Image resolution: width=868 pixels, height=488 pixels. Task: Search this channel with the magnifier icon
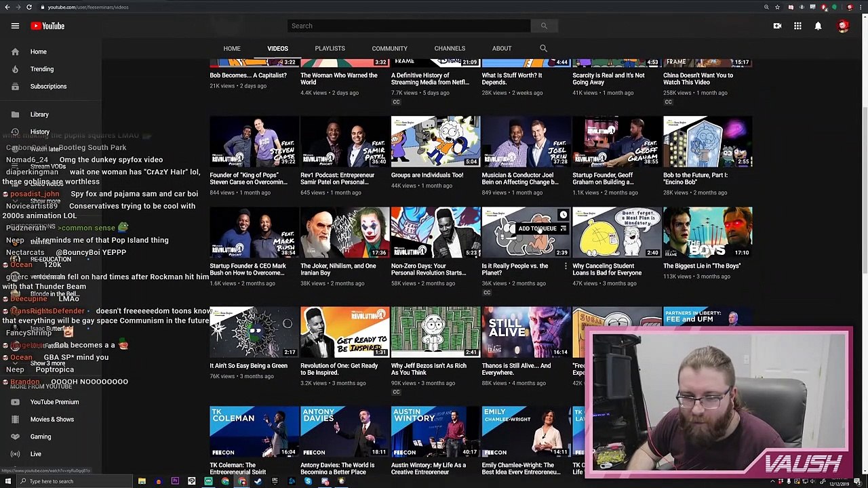click(543, 48)
